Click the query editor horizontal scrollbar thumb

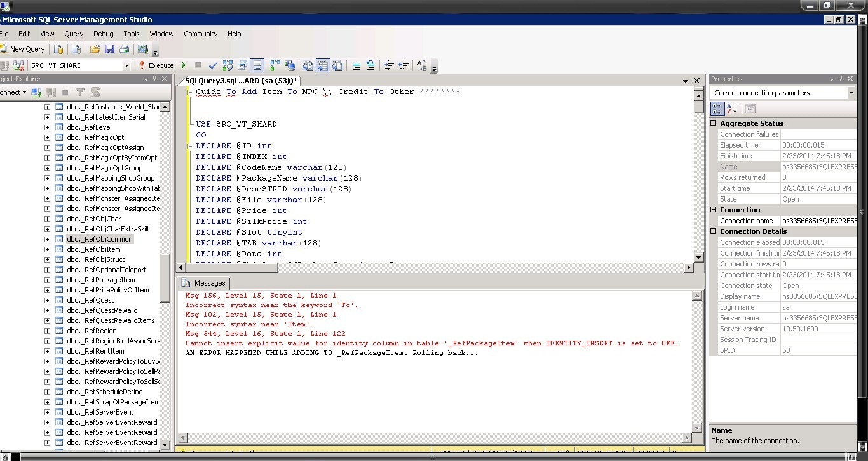pyautogui.click(x=232, y=268)
